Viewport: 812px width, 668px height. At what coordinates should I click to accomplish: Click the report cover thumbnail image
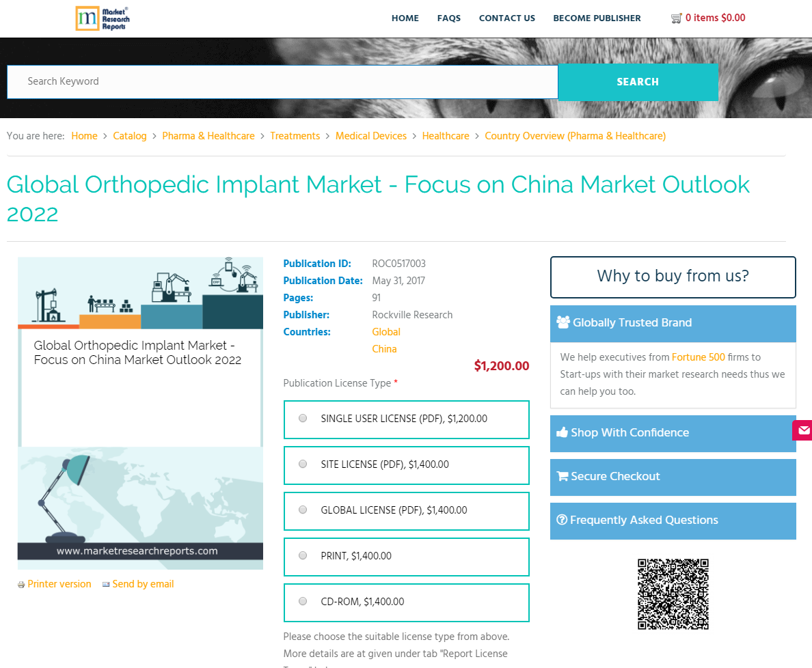point(140,413)
